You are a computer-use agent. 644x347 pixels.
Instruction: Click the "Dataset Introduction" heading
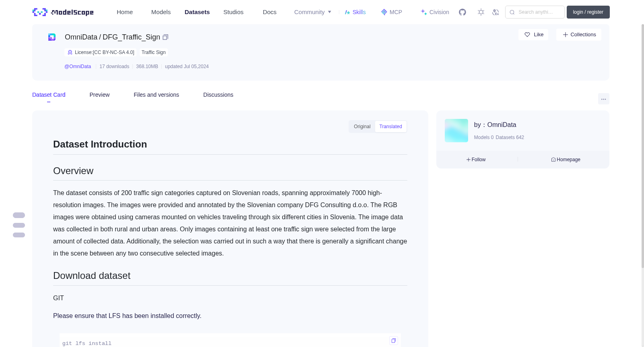(x=100, y=144)
